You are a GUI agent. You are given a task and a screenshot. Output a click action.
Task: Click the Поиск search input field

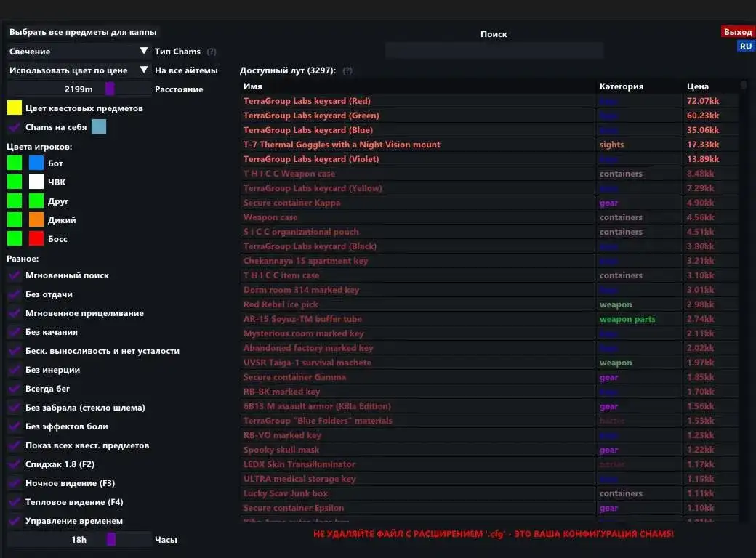click(x=494, y=51)
